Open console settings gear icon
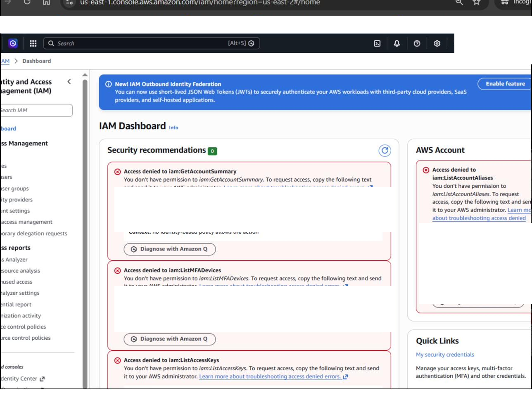The width and height of the screenshot is (532, 393). [x=437, y=43]
